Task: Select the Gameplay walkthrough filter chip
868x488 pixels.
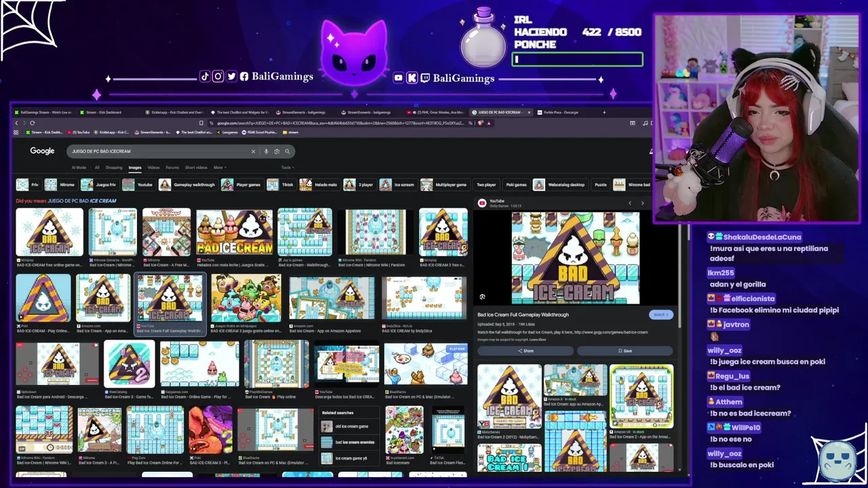Action: point(188,184)
